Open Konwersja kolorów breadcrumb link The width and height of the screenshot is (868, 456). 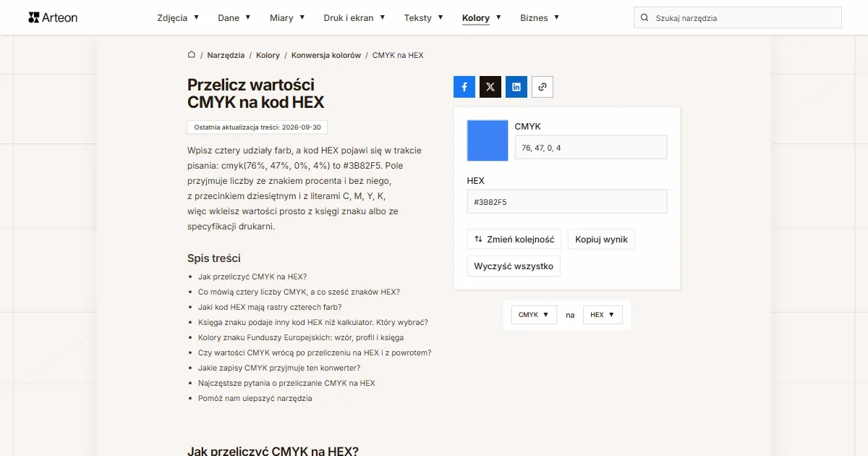pyautogui.click(x=326, y=55)
